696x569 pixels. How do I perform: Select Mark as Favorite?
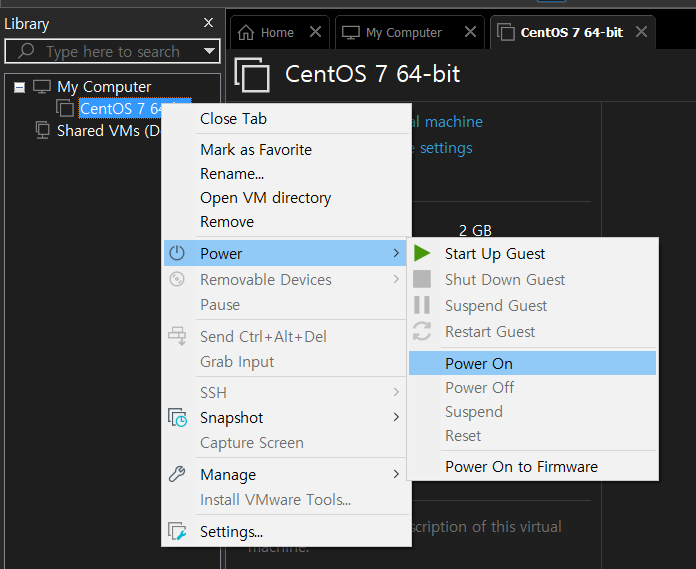(x=286, y=150)
